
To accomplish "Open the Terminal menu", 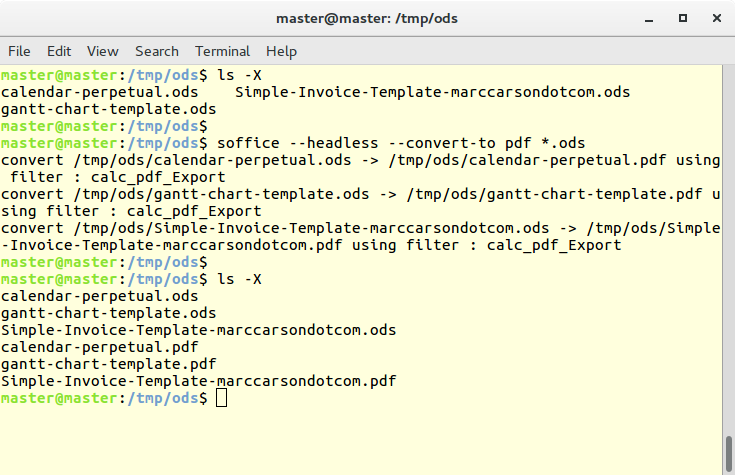I will coord(222,51).
